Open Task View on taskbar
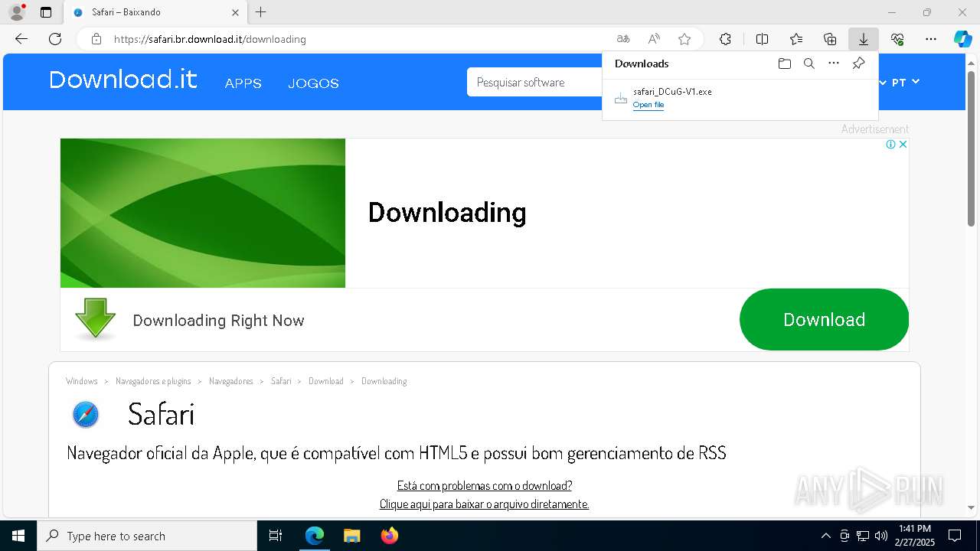980x551 pixels. click(276, 536)
